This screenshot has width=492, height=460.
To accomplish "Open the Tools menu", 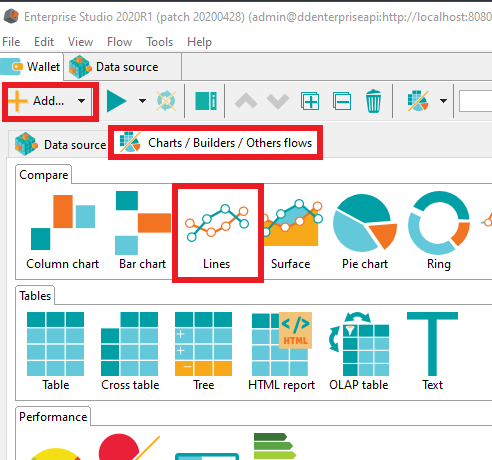I will point(159,42).
